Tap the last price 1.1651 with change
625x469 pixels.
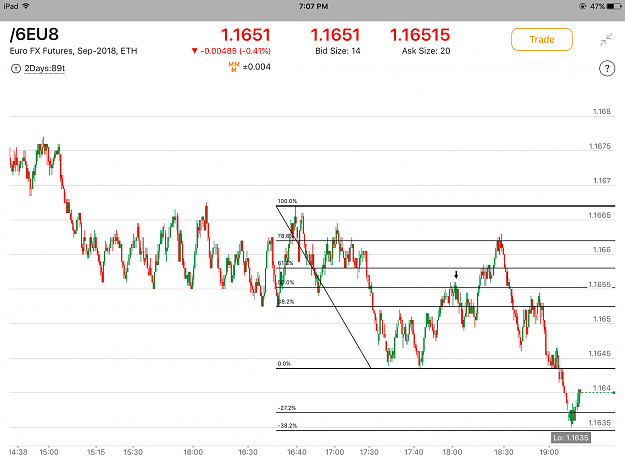click(246, 35)
